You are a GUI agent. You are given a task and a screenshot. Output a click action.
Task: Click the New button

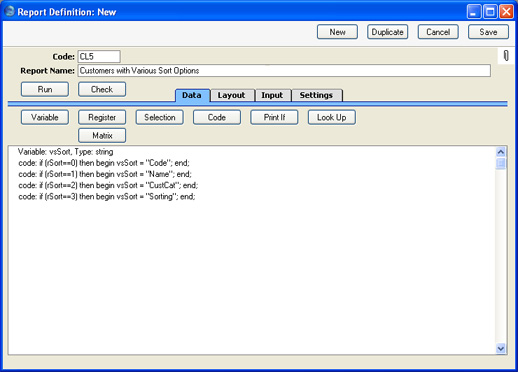pos(337,32)
